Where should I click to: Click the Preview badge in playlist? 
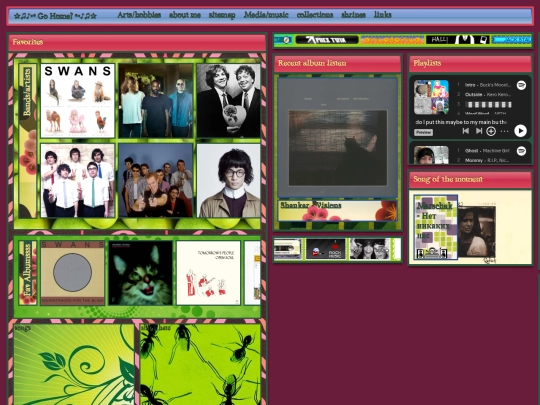tap(423, 132)
